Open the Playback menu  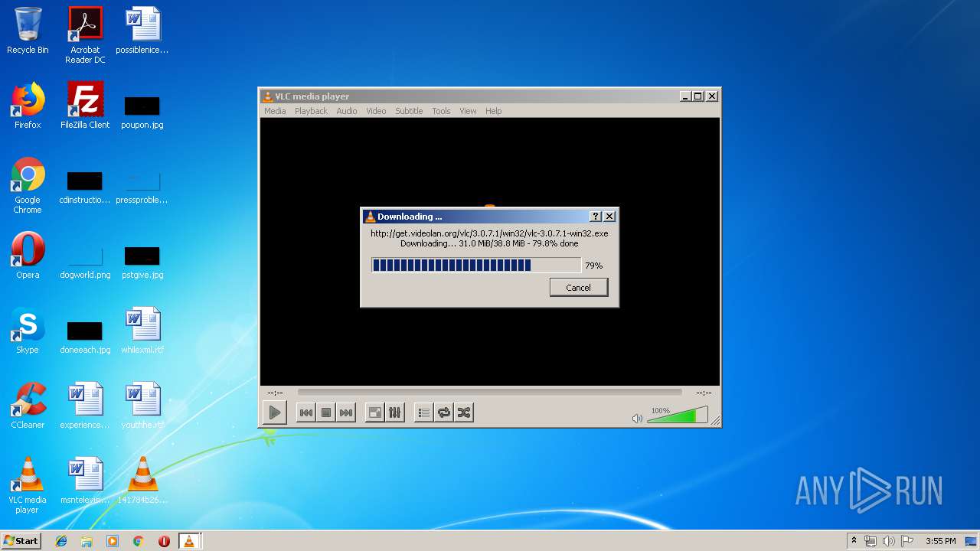click(311, 111)
